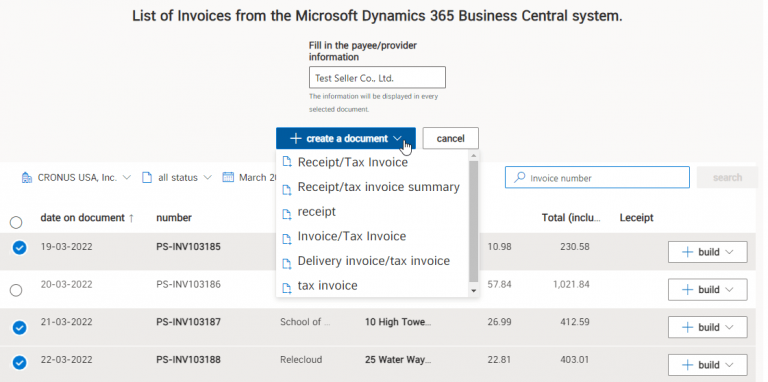768x382 pixels.
Task: Click plus icon in build for PS-INV103186
Action: coord(688,290)
